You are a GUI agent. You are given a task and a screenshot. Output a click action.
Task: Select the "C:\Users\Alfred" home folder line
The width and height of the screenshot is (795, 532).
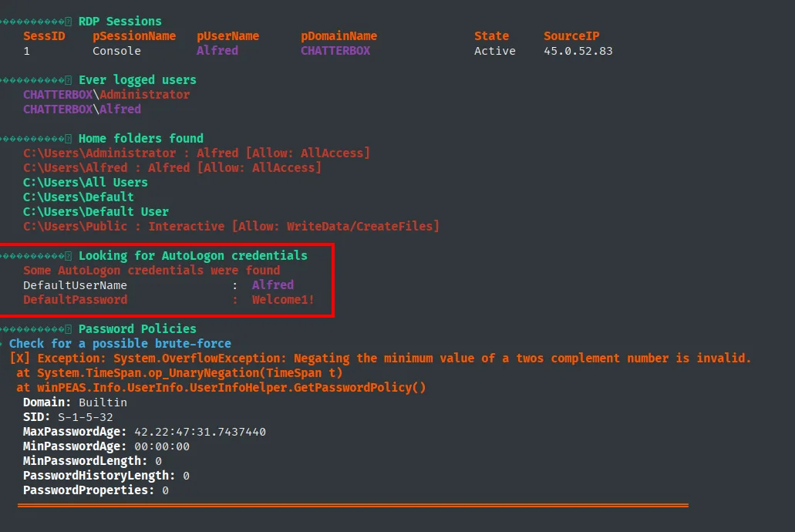[x=173, y=168]
